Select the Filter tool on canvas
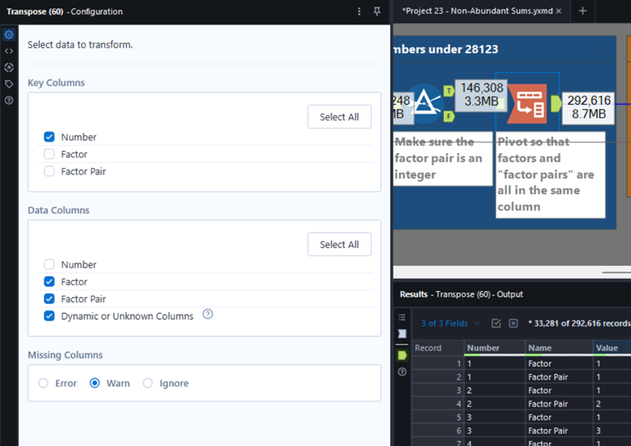 click(425, 104)
